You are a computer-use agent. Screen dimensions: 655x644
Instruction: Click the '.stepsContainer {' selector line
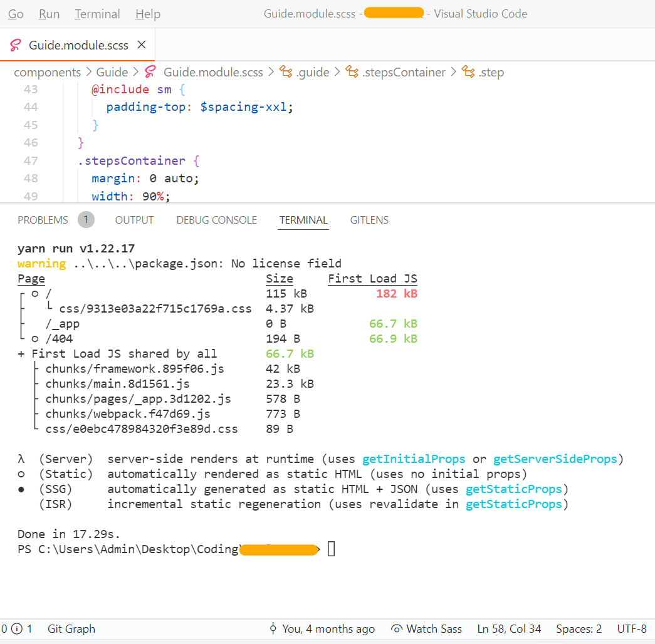(x=139, y=161)
